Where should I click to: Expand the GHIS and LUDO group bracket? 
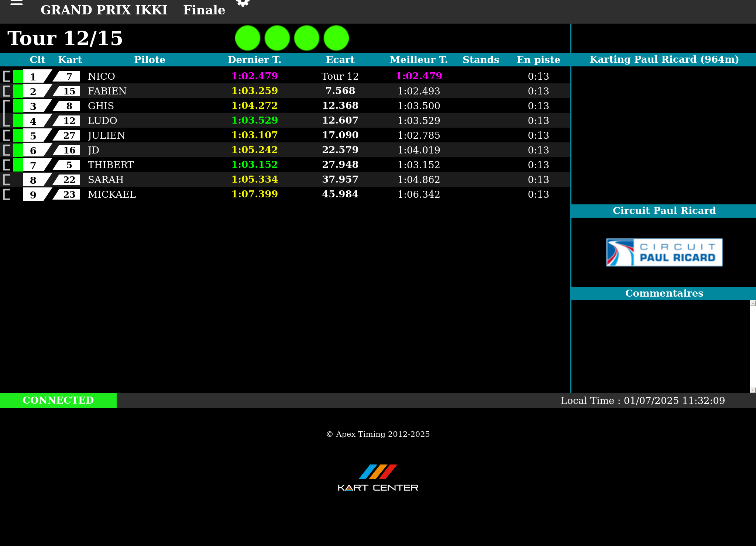coord(6,113)
